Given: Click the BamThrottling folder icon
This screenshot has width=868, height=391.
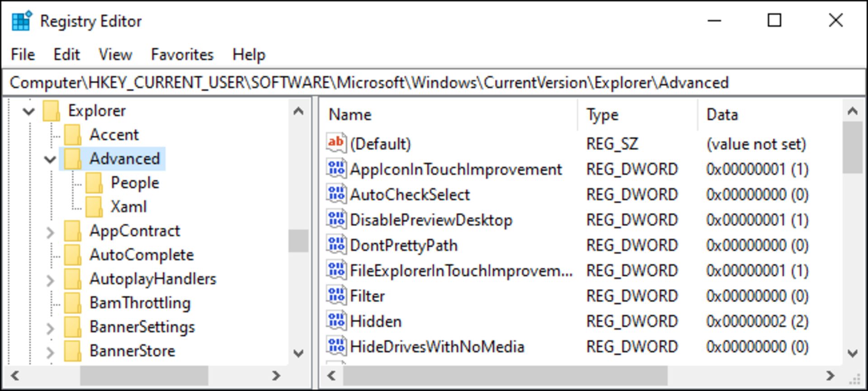Looking at the screenshot, I should pyautogui.click(x=73, y=303).
